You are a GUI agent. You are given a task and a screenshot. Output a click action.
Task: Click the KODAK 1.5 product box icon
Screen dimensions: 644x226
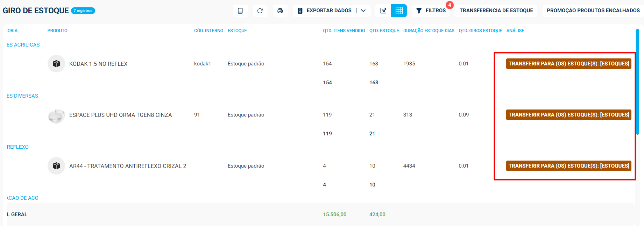coord(56,64)
